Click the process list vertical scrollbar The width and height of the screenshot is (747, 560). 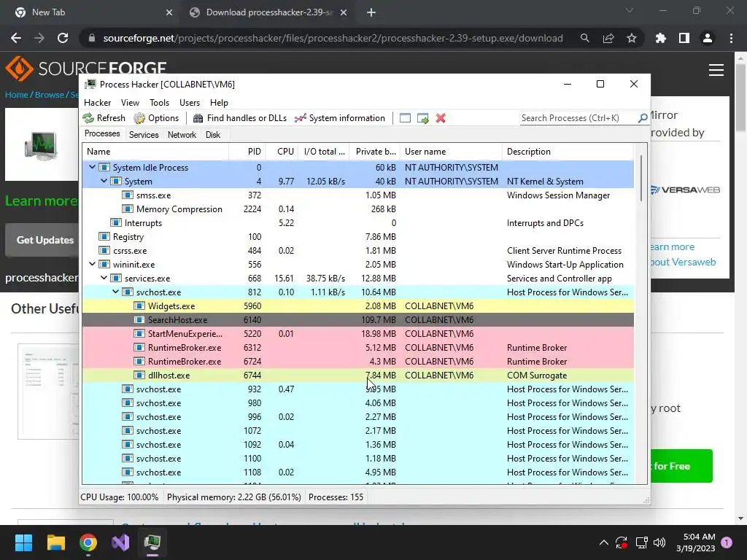tap(640, 177)
